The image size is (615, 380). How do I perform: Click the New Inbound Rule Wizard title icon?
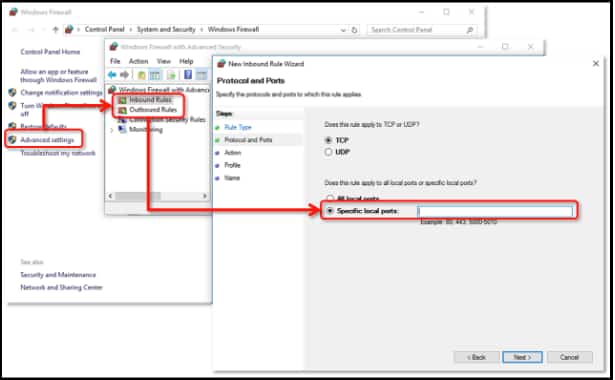pos(221,64)
